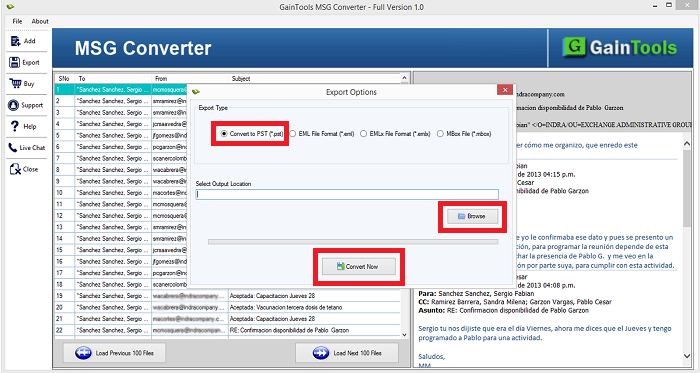Click Para: Sanchez Sanchez line in preview
The image size is (700, 373).
(476, 294)
